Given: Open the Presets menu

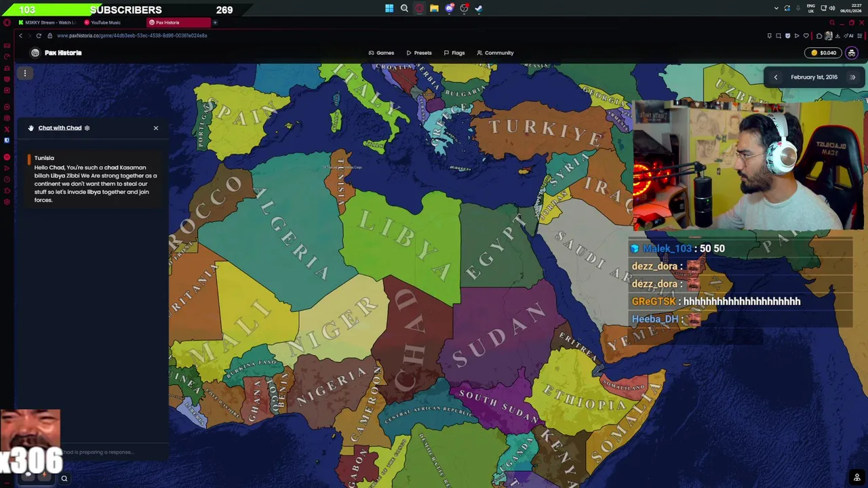Looking at the screenshot, I should [x=419, y=53].
